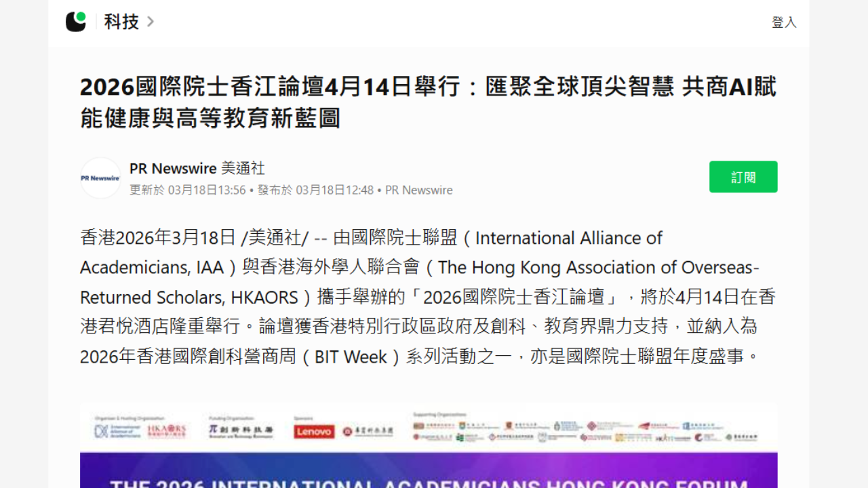Click the Lenovo sponsor logo in the banner
The height and width of the screenshot is (488, 868).
tap(314, 432)
